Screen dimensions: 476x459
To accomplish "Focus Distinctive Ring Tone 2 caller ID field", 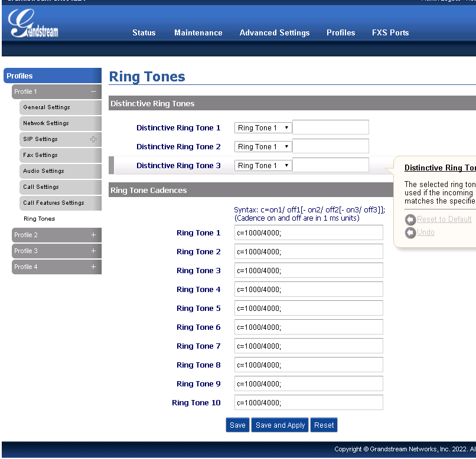I will point(331,146).
